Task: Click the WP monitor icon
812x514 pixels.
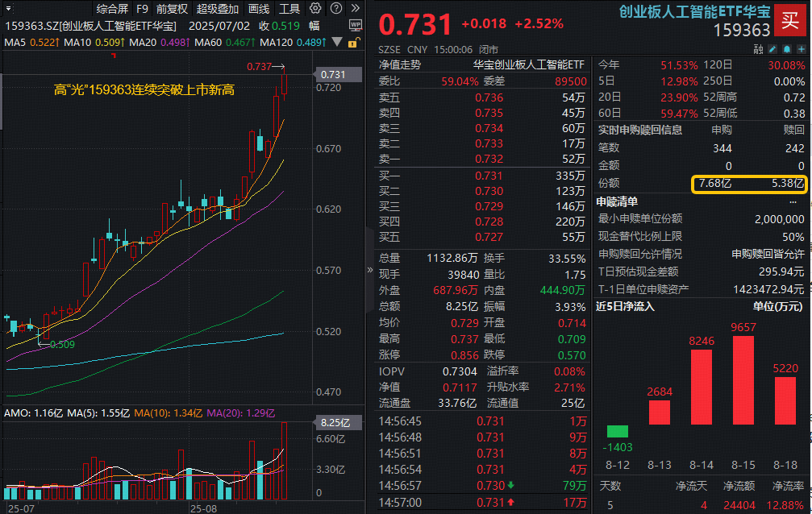Action: tap(356, 25)
